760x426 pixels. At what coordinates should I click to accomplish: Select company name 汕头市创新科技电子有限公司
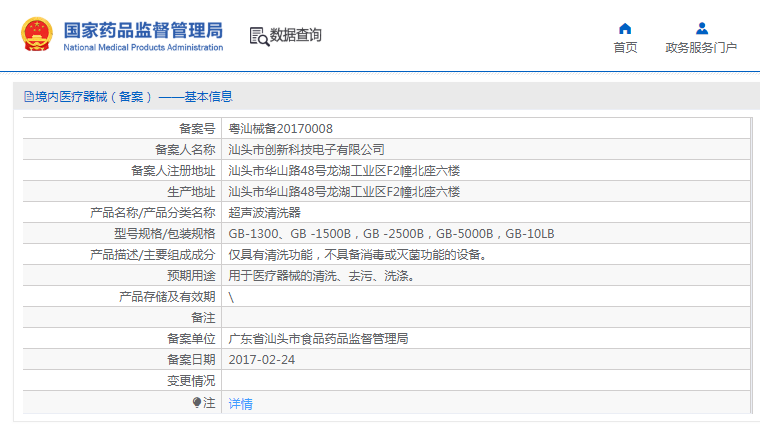click(306, 150)
